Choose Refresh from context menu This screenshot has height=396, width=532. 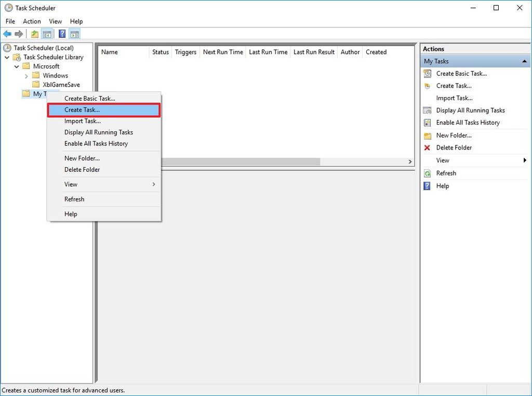coord(103,199)
